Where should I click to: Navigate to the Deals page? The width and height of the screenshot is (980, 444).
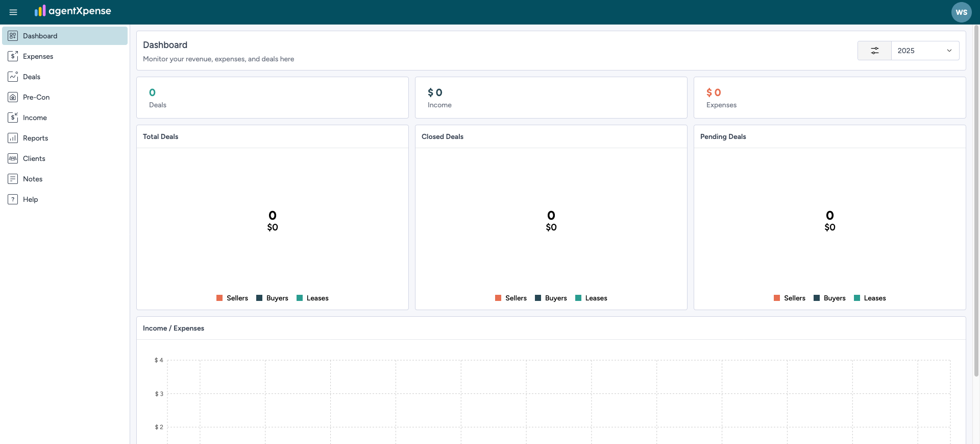point(65,77)
